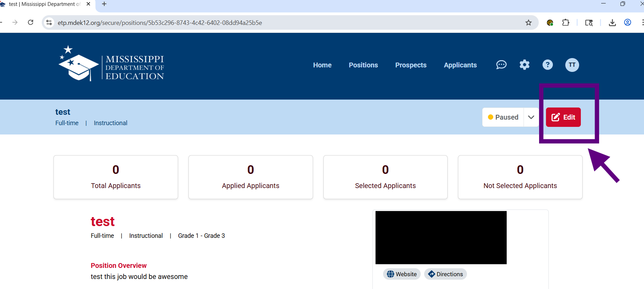
Task: Open the Chrome profile icon
Action: click(628, 23)
